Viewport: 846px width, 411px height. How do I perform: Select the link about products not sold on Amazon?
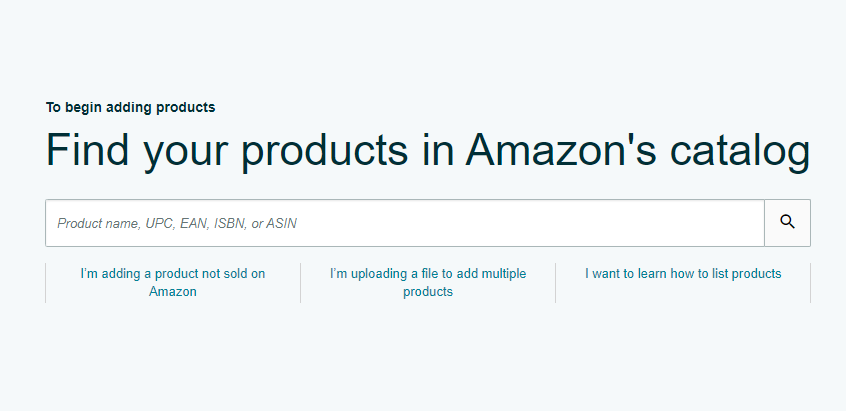[x=173, y=282]
